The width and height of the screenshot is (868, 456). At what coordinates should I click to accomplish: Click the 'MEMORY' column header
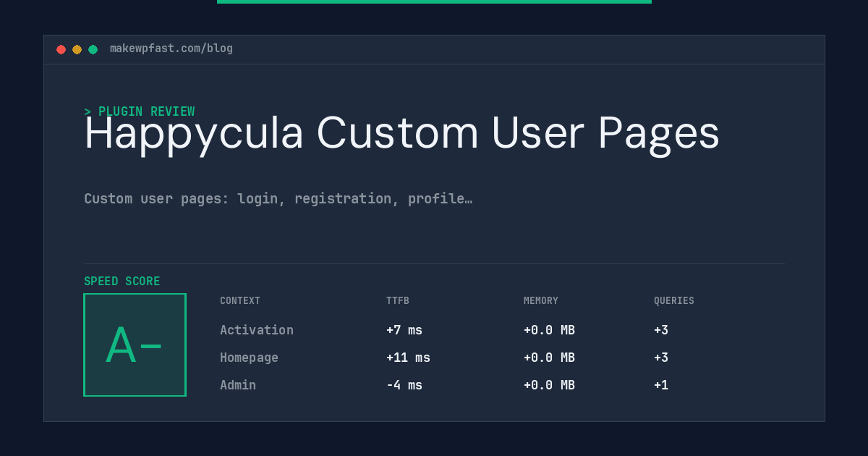[x=541, y=301]
